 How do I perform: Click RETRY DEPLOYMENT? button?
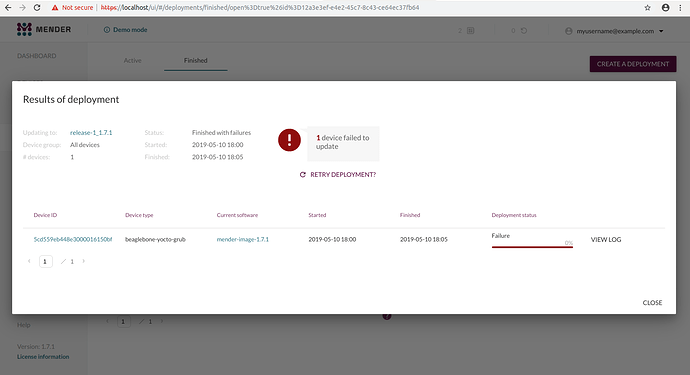338,175
